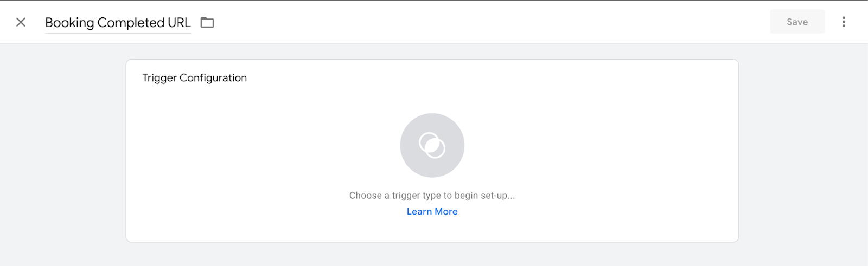The image size is (868, 266).
Task: Select the grey trigger type circle icon
Action: click(432, 145)
